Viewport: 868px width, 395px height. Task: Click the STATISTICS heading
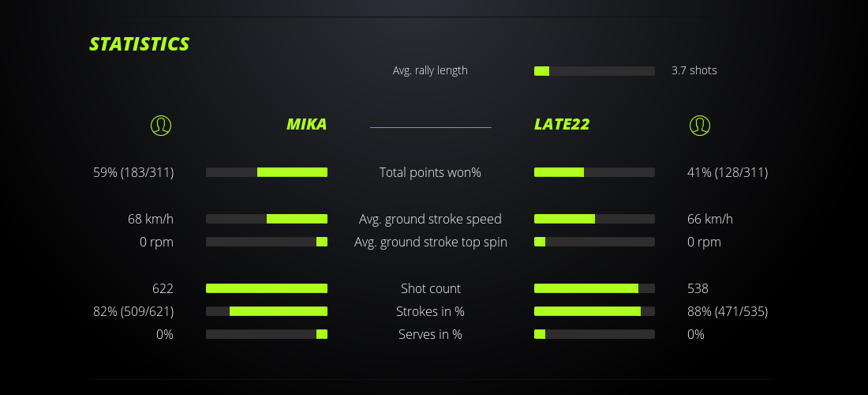click(140, 44)
